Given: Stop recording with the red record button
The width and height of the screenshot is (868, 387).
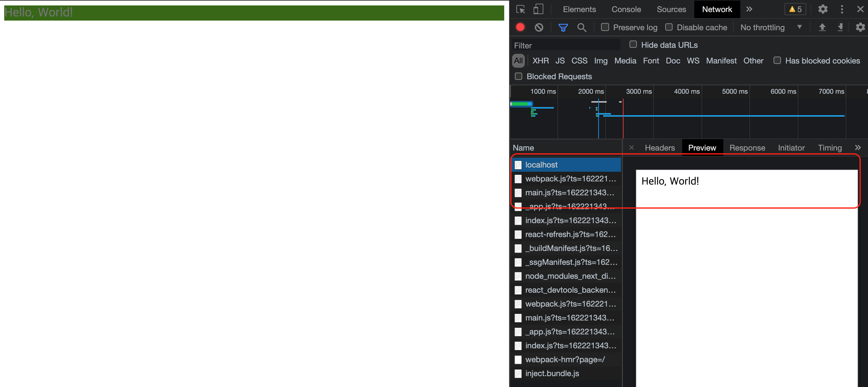Looking at the screenshot, I should (x=520, y=27).
